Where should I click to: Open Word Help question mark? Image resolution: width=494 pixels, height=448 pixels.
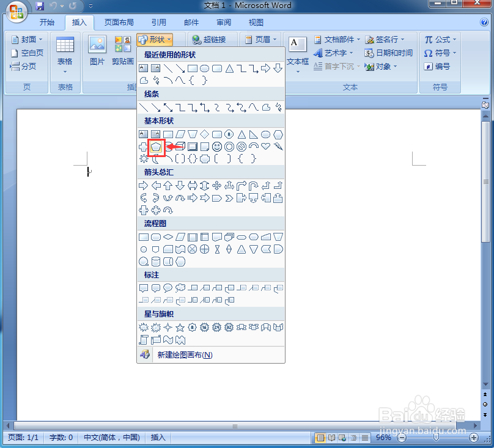point(484,22)
